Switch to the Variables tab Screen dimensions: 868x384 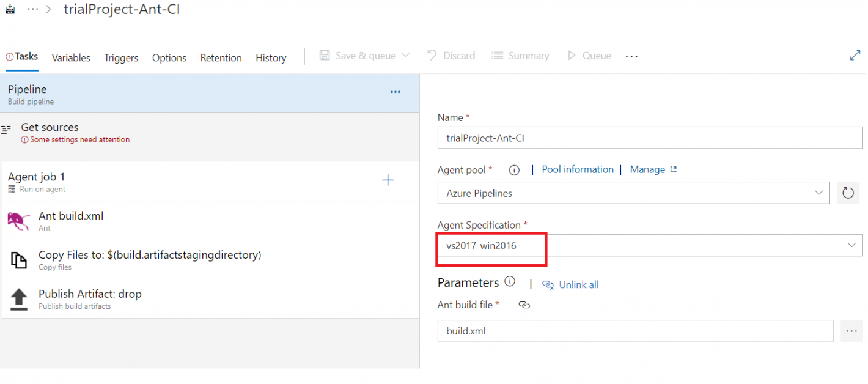pyautogui.click(x=71, y=57)
